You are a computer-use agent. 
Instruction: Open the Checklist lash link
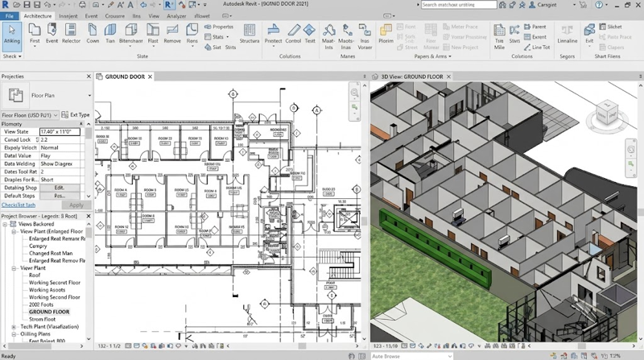(x=19, y=205)
